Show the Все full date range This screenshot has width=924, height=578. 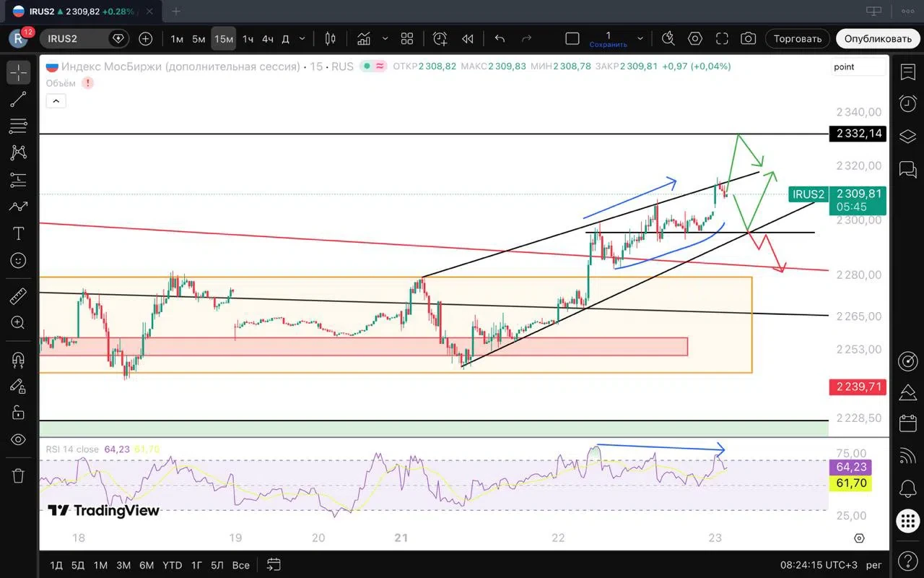coord(241,565)
